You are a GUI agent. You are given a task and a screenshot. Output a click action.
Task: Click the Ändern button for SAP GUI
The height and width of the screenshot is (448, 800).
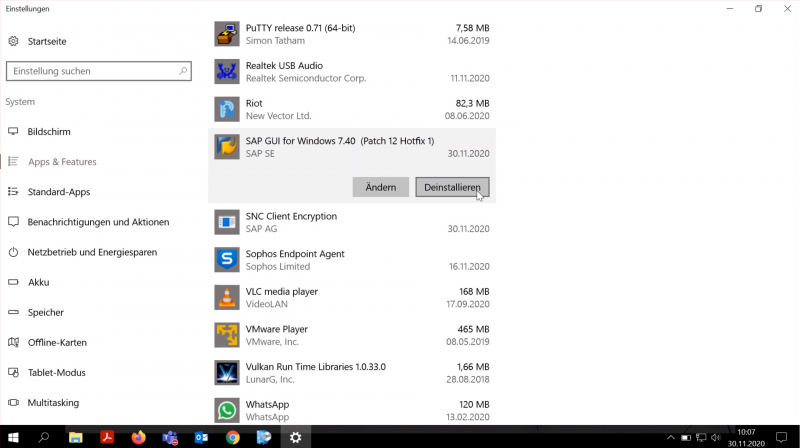381,187
